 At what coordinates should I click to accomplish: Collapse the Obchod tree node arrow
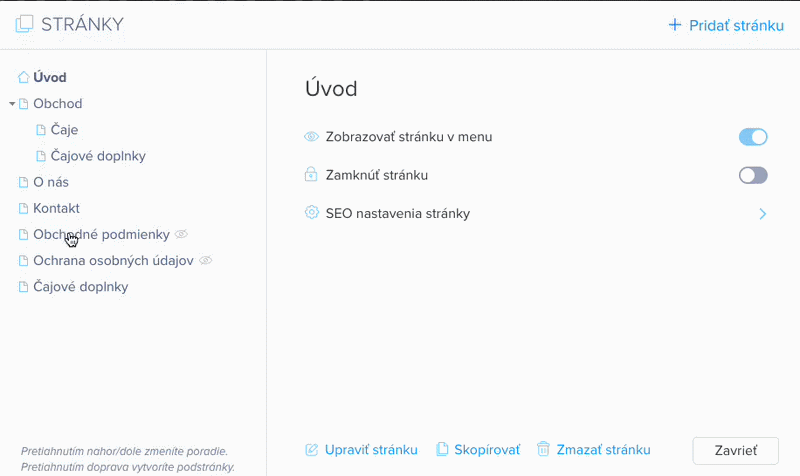click(12, 104)
